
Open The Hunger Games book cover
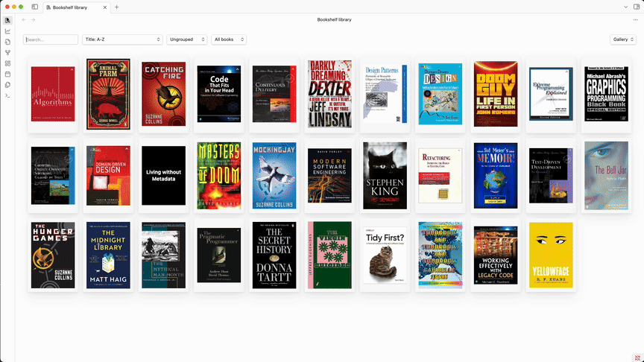pyautogui.click(x=53, y=255)
